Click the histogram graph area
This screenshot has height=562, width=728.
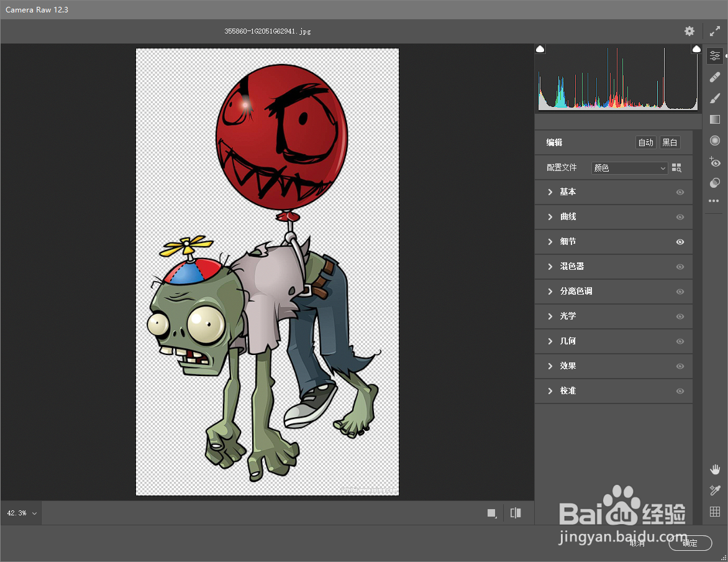[x=618, y=78]
